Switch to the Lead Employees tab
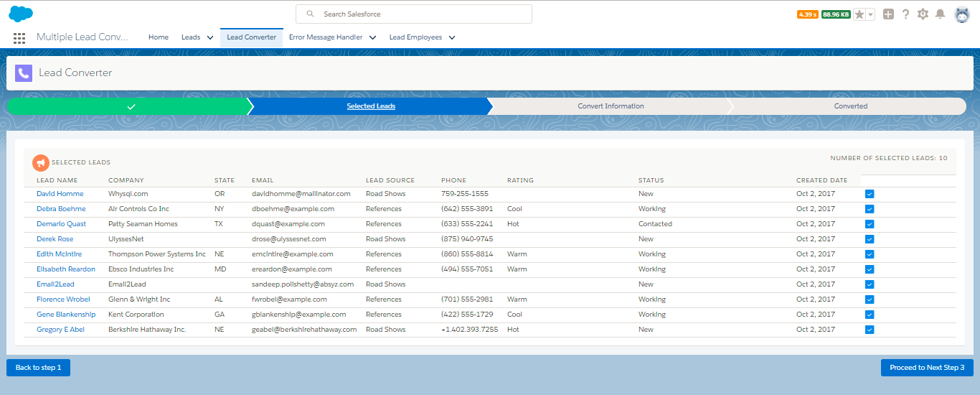This screenshot has width=980, height=395. pyautogui.click(x=415, y=37)
